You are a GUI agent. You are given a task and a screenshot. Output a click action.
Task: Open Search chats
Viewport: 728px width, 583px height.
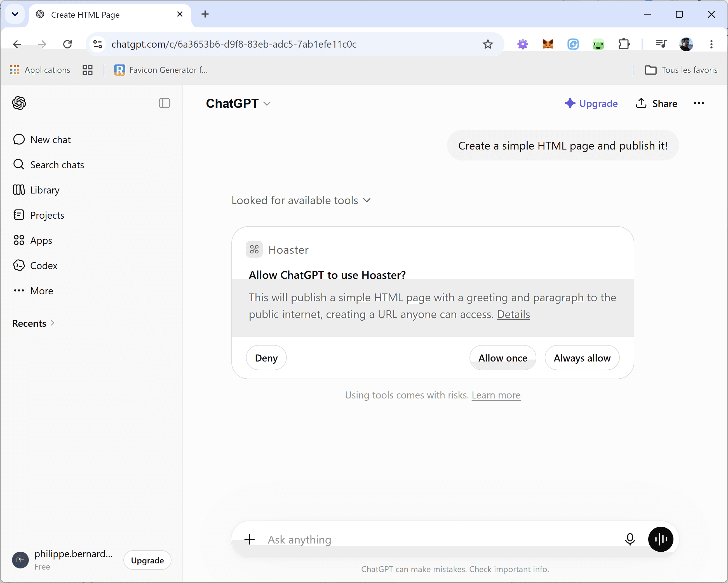48,165
